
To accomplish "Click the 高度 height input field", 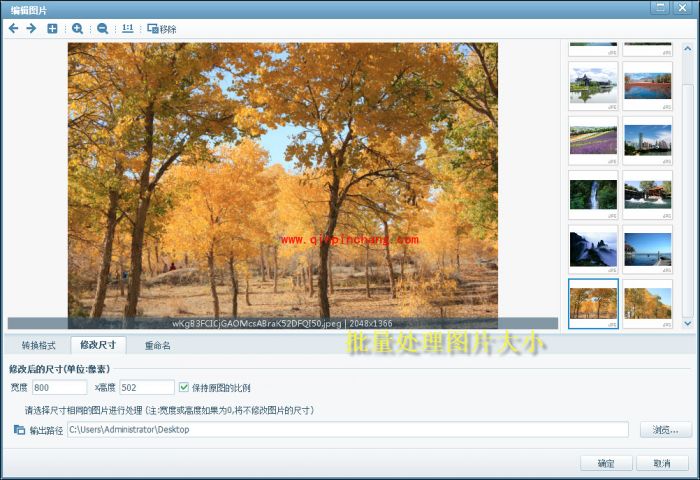I will pyautogui.click(x=147, y=387).
